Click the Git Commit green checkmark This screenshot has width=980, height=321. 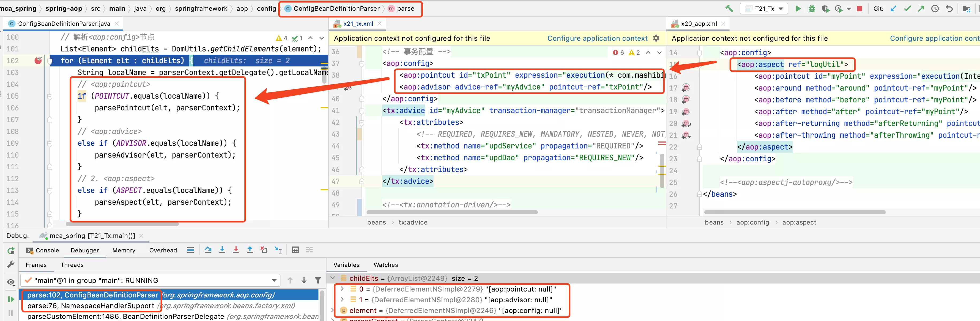907,8
